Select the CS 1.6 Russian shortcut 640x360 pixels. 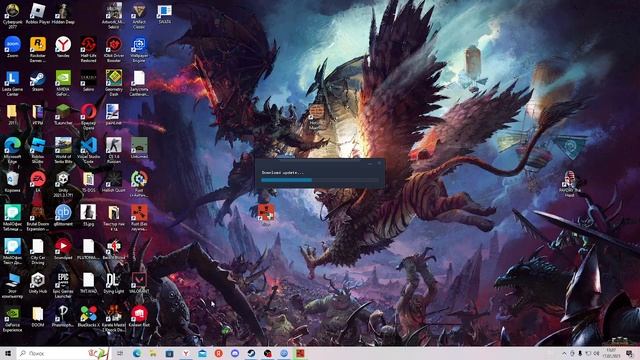[x=114, y=150]
